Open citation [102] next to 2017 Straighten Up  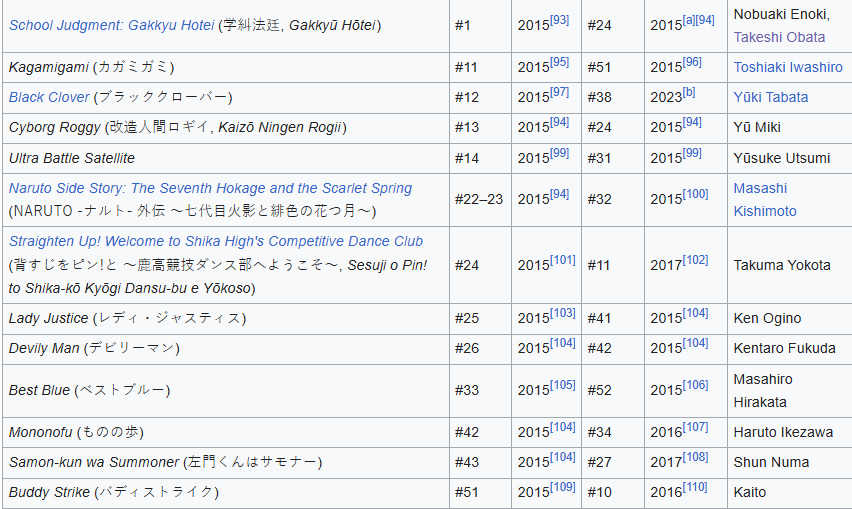click(x=695, y=260)
